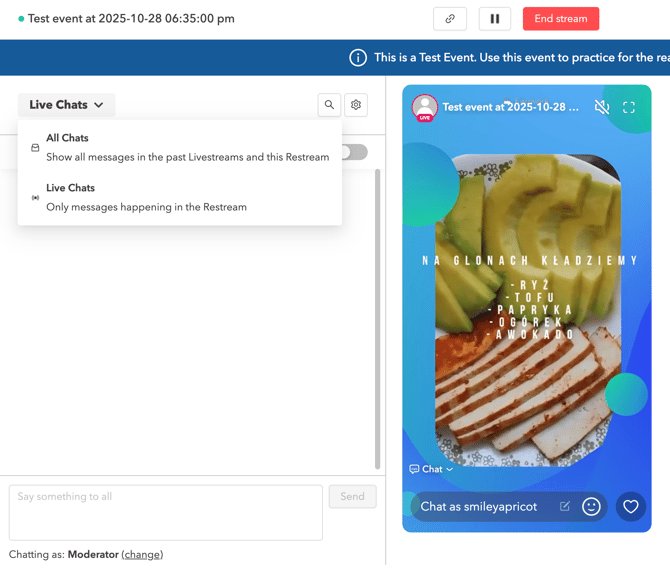670x570 pixels.
Task: Click the End stream button
Action: [560, 19]
